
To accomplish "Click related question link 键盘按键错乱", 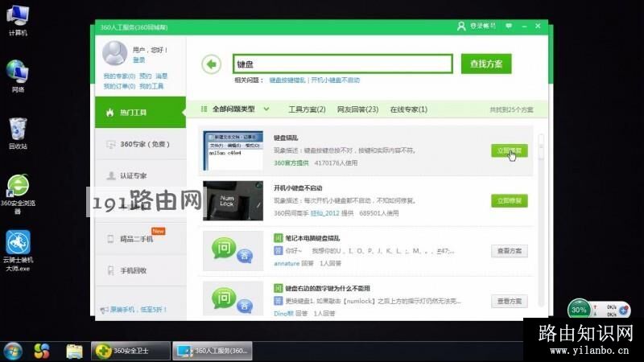I will (x=287, y=80).
